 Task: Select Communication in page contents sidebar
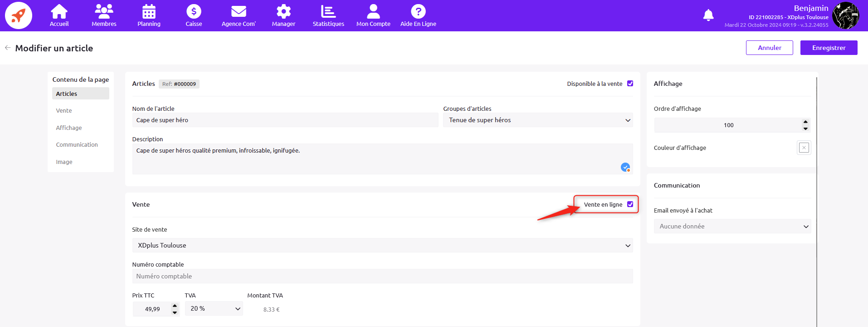[x=77, y=145]
